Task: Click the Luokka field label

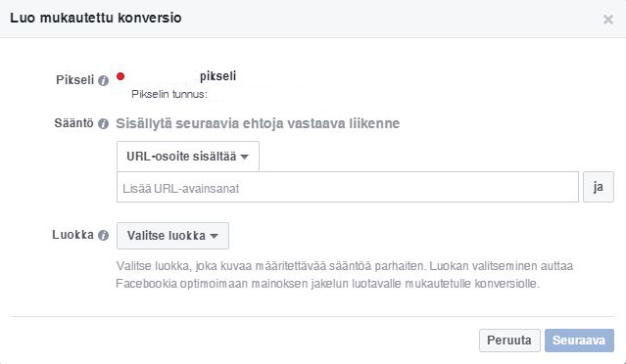Action: pos(73,235)
